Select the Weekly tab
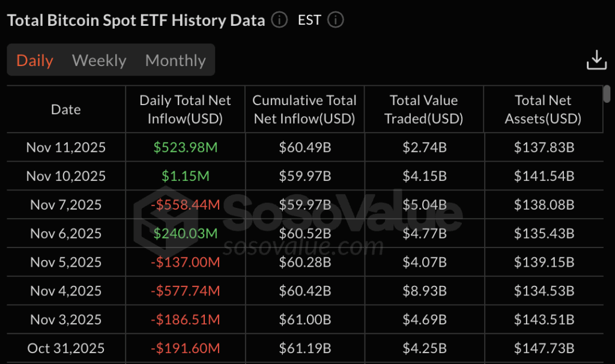Screen dimensions: 615x364 pyautogui.click(x=99, y=61)
